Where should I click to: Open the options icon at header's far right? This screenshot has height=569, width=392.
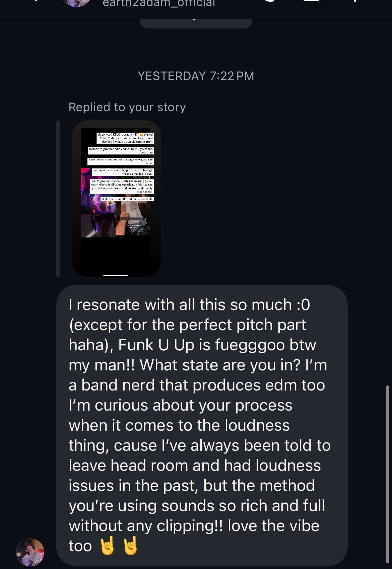pyautogui.click(x=354, y=1)
